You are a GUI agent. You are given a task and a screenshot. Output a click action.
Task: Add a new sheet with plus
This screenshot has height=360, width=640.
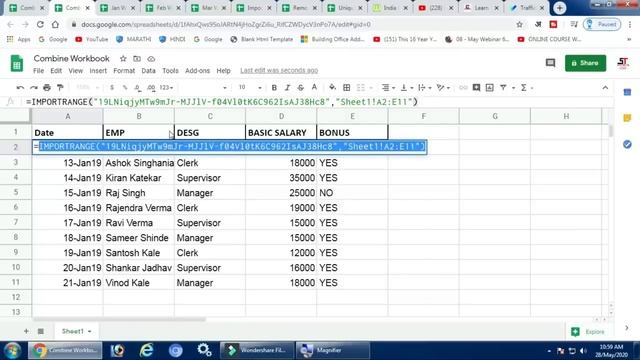tap(26, 331)
